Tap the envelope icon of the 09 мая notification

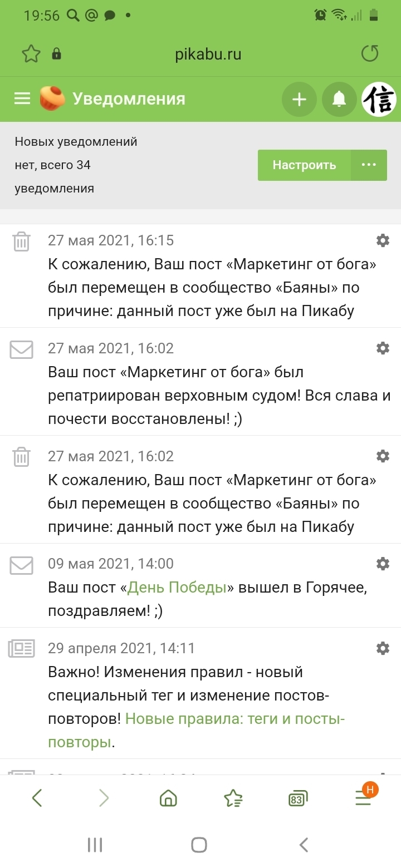coord(21,565)
